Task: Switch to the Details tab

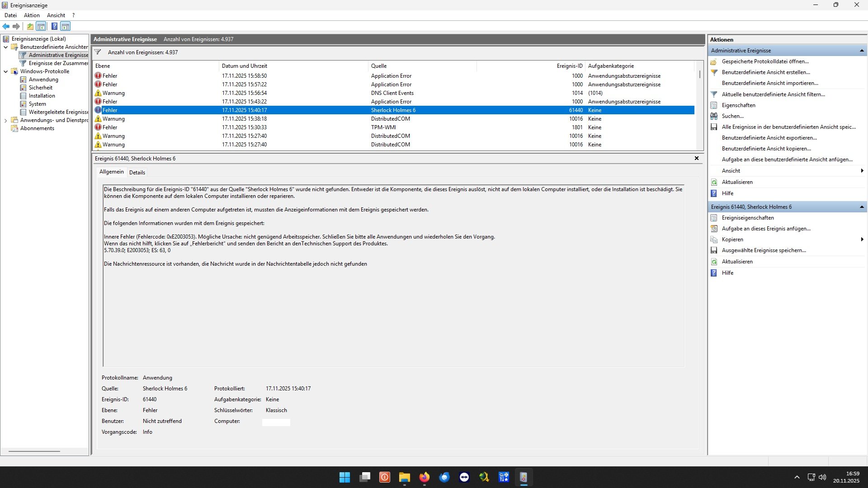Action: point(137,172)
